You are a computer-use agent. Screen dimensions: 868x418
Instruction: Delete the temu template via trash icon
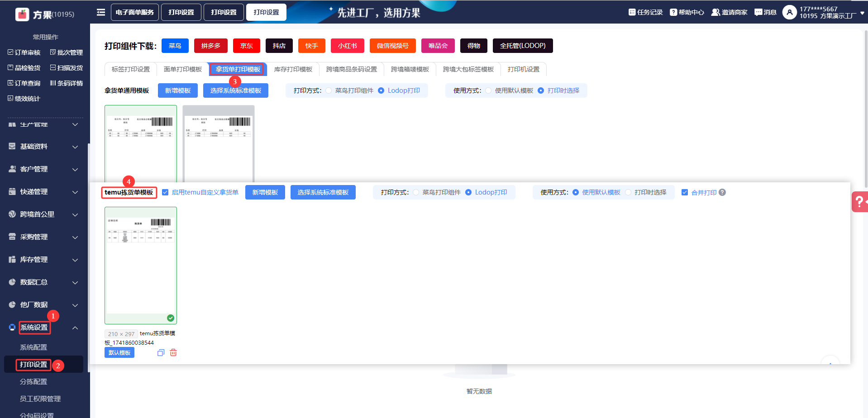pyautogui.click(x=173, y=352)
